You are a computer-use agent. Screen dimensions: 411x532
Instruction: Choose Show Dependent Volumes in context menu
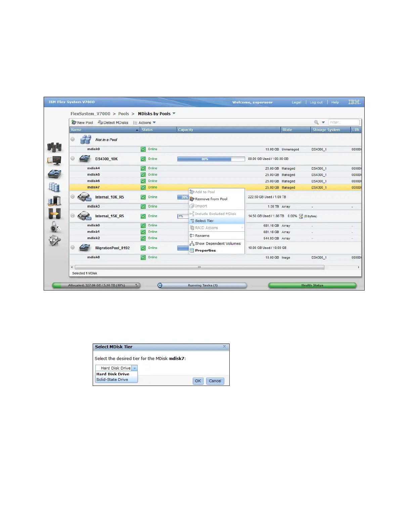click(217, 243)
